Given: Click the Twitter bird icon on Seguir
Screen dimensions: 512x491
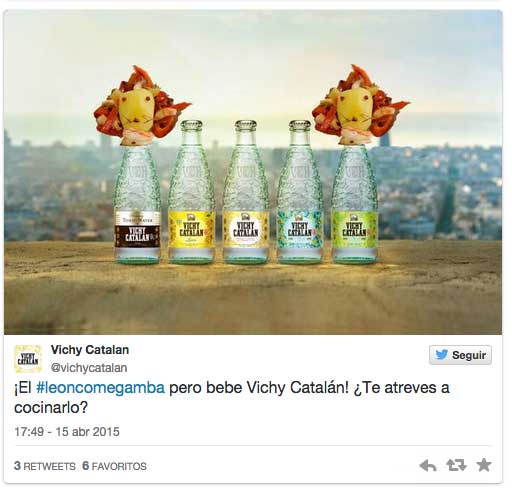Looking at the screenshot, I should click(441, 355).
